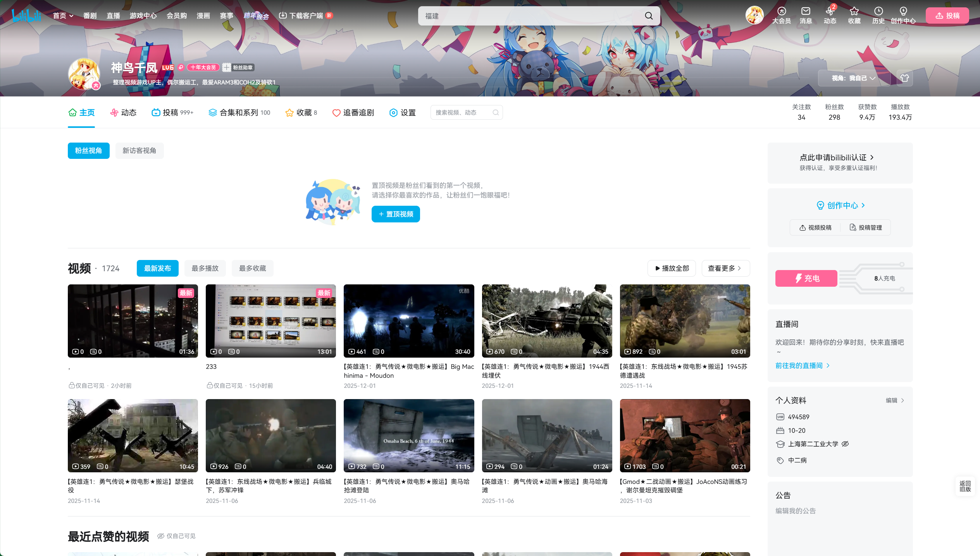Open 前往我的直播间 live room link
The height and width of the screenshot is (556, 980).
[x=800, y=365]
